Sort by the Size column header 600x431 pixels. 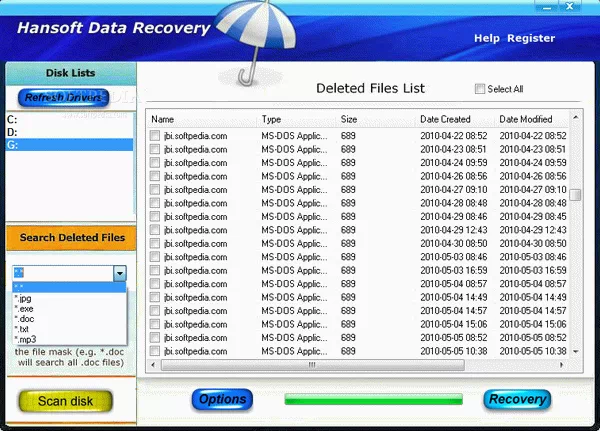[x=377, y=119]
